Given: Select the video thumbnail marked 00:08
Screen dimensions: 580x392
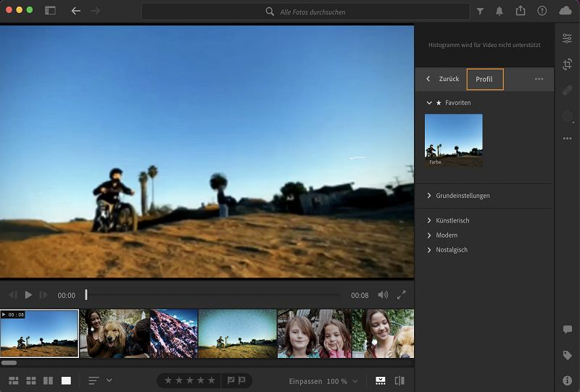Looking at the screenshot, I should (x=40, y=333).
